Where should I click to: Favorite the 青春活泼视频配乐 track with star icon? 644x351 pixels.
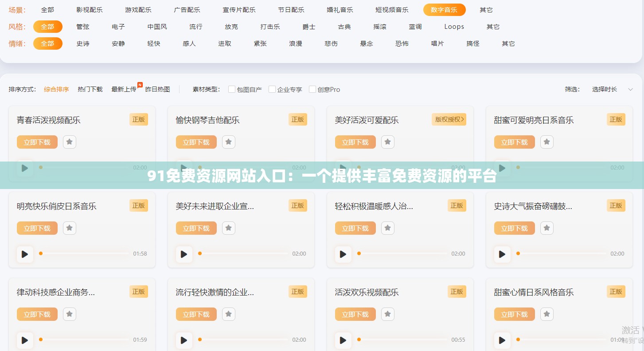[70, 142]
